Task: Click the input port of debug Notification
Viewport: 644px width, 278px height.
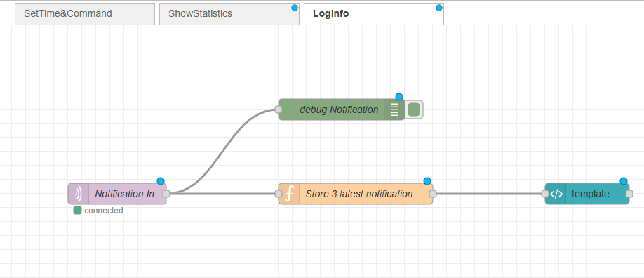Action: [279, 110]
